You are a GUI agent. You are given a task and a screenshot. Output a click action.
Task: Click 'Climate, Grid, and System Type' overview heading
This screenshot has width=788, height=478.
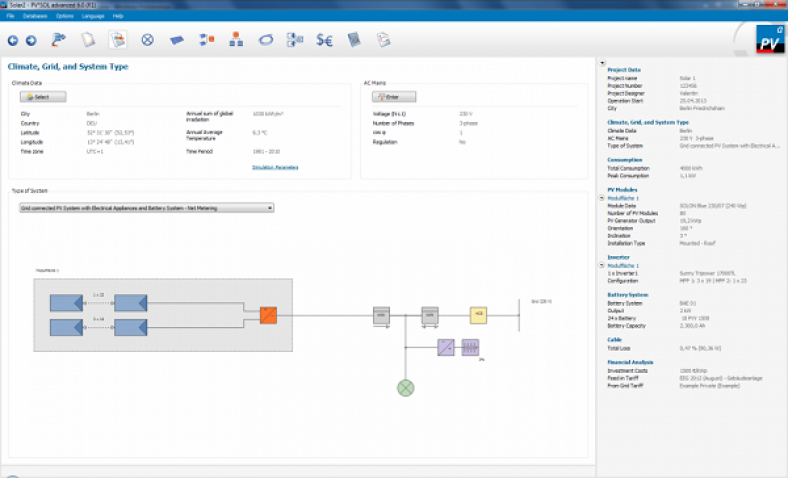(x=648, y=123)
